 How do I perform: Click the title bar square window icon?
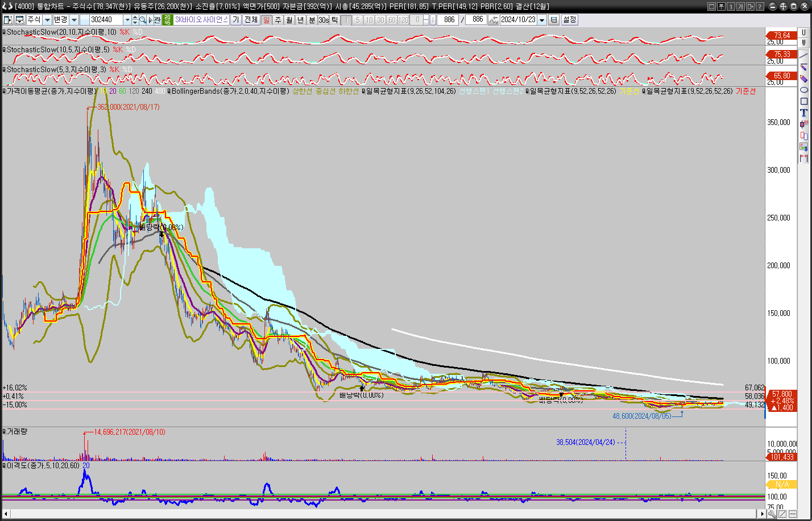[711, 7]
